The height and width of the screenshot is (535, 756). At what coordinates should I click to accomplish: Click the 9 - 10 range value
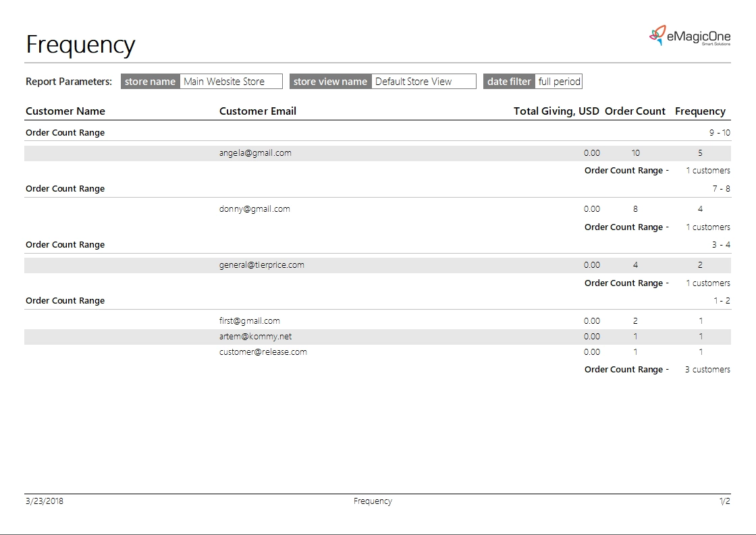[x=720, y=132]
